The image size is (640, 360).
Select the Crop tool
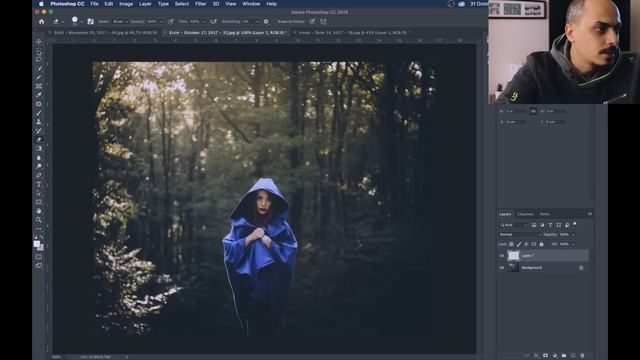pyautogui.click(x=39, y=78)
